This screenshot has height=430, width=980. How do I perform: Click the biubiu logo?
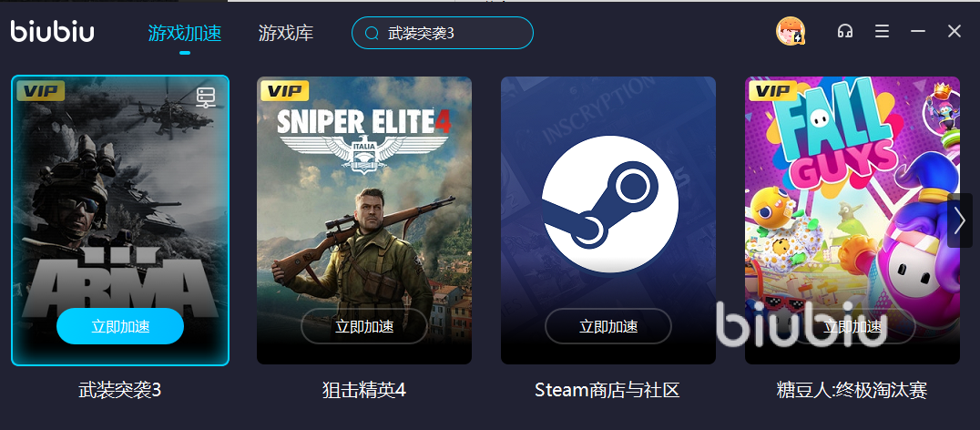coord(53,32)
